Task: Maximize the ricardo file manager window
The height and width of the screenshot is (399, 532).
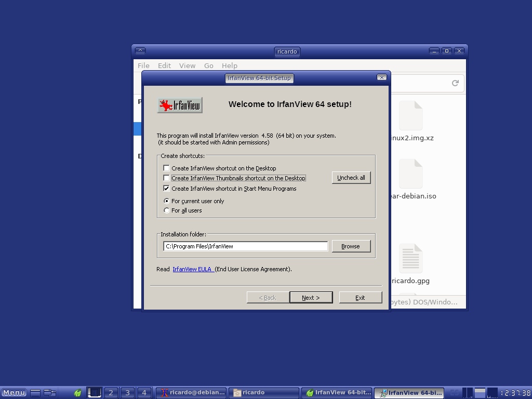Action: tap(447, 51)
